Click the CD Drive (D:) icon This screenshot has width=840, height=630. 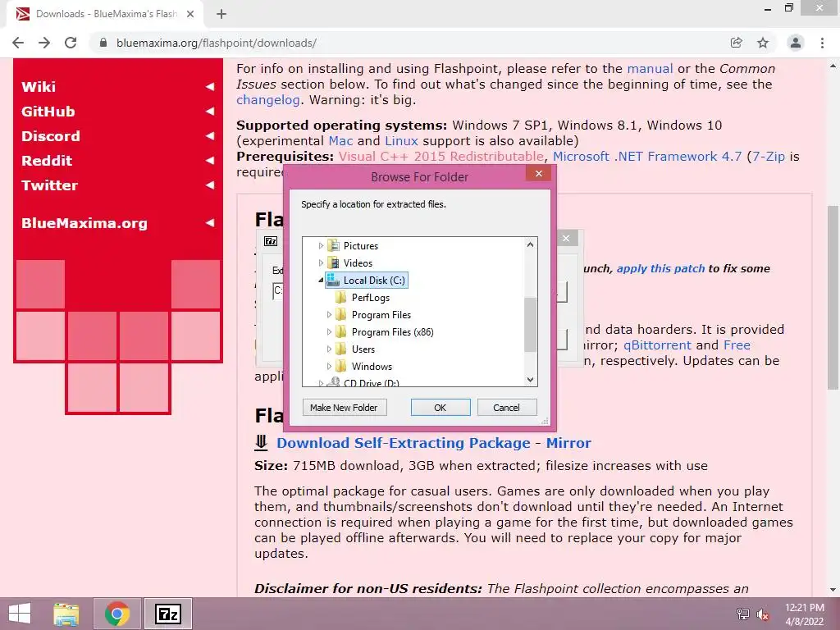(334, 381)
